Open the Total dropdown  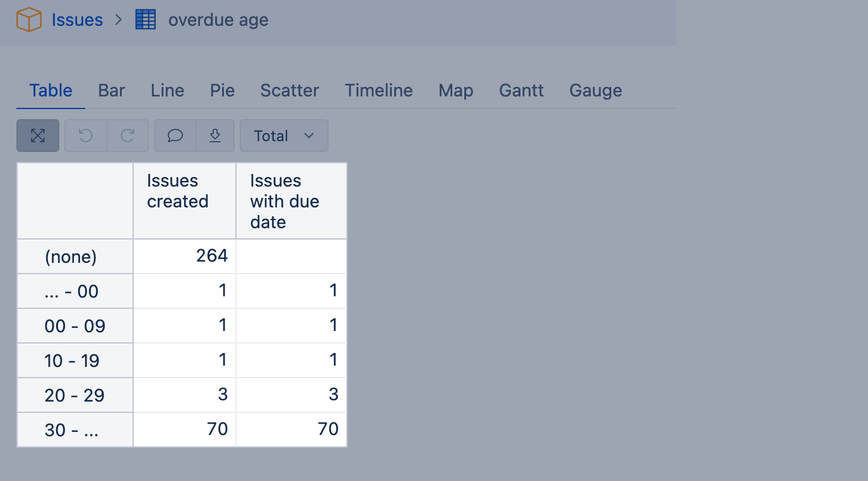pos(284,136)
